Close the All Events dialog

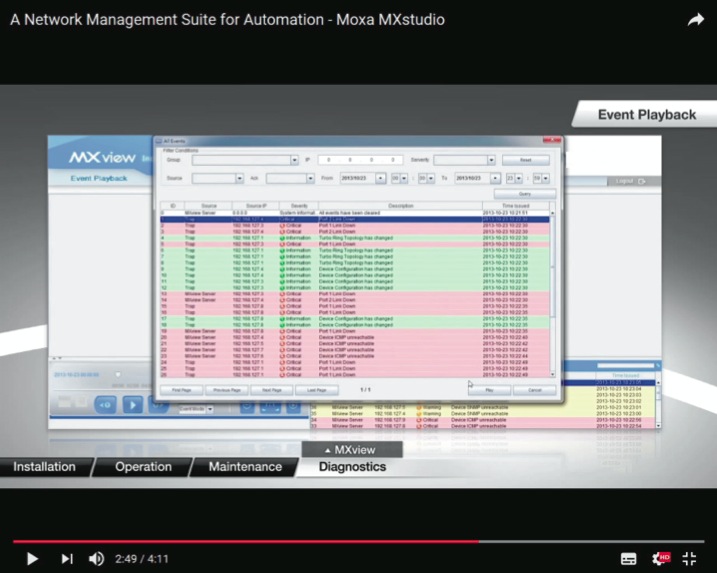pos(551,140)
